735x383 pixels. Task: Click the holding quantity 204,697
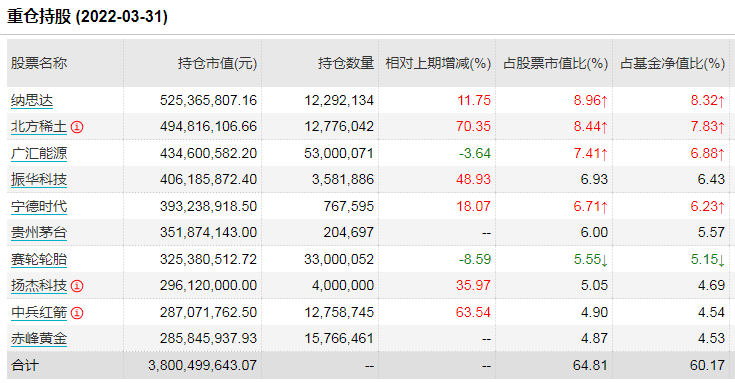pos(349,233)
